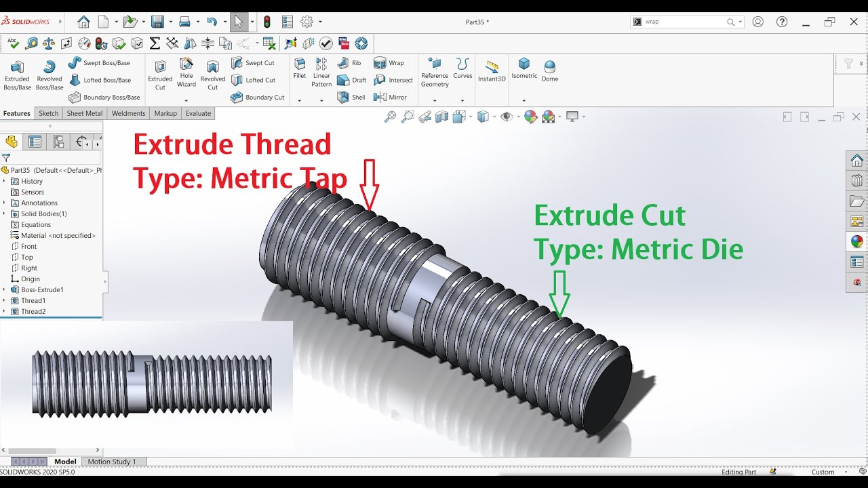This screenshot has width=868, height=488.
Task: Toggle Instant3D mode
Action: tap(492, 70)
